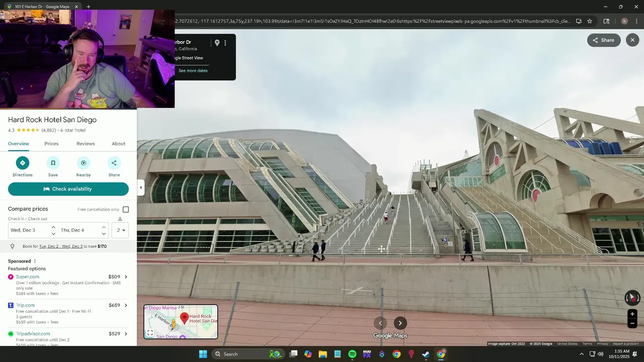Click the location pin icon in the Street View card
Image resolution: width=644 pixels, height=362 pixels.
pos(217,43)
